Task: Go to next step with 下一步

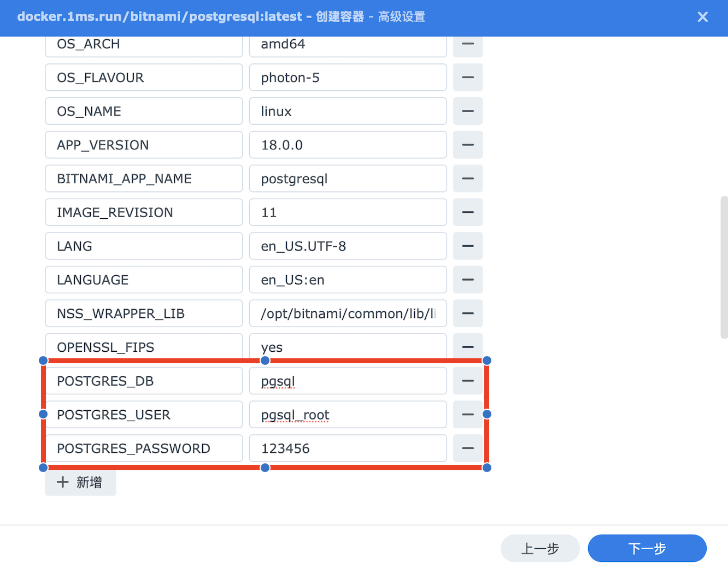Action: pos(647,548)
